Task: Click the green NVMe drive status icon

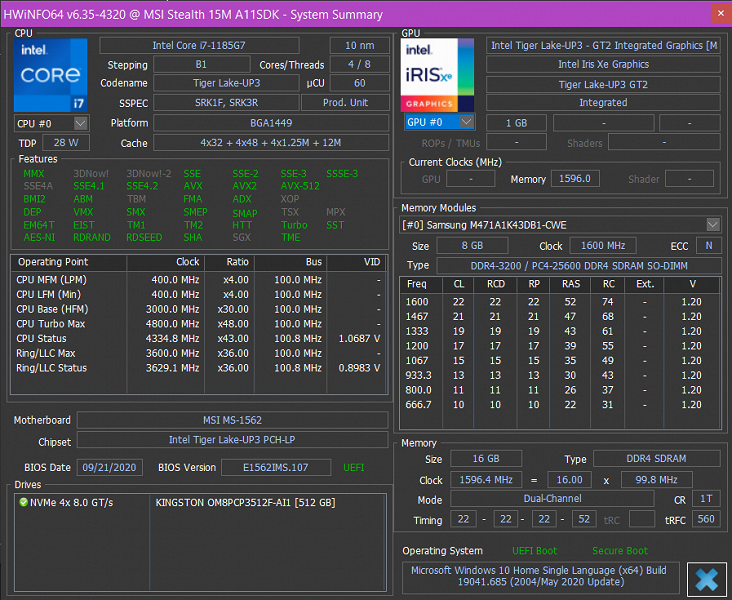Action: [23, 502]
